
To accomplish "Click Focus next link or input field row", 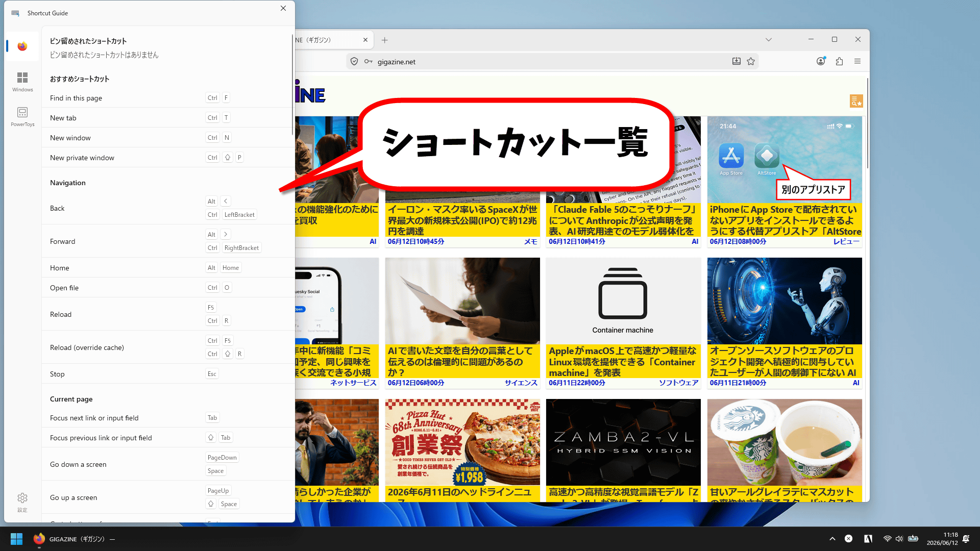I will pos(167,418).
